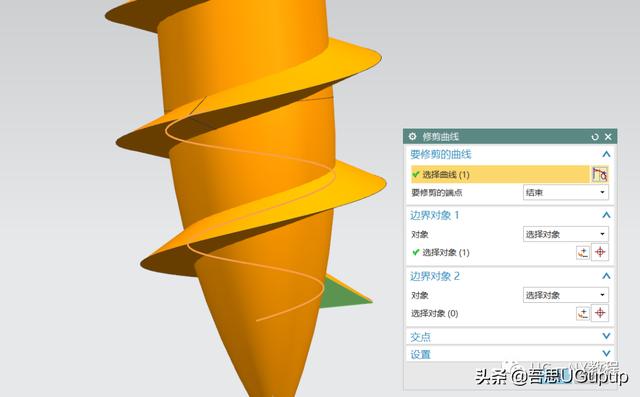Open the 要修剪的端点 dropdown showing 结束
640x397 pixels.
[566, 193]
